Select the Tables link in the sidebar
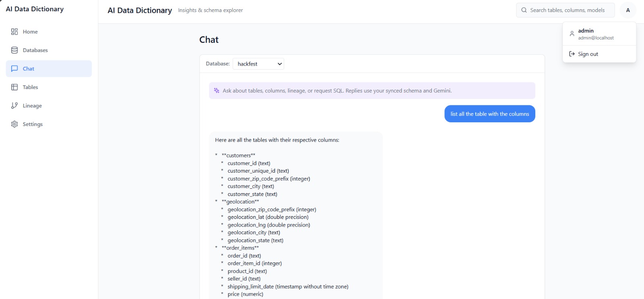The height and width of the screenshot is (299, 644). click(30, 87)
